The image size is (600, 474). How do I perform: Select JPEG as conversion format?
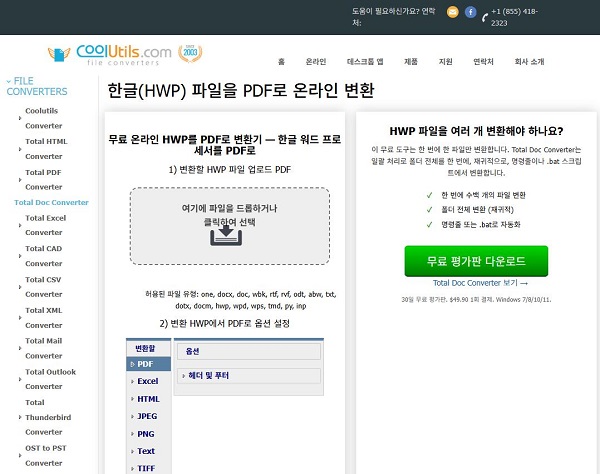tap(148, 416)
